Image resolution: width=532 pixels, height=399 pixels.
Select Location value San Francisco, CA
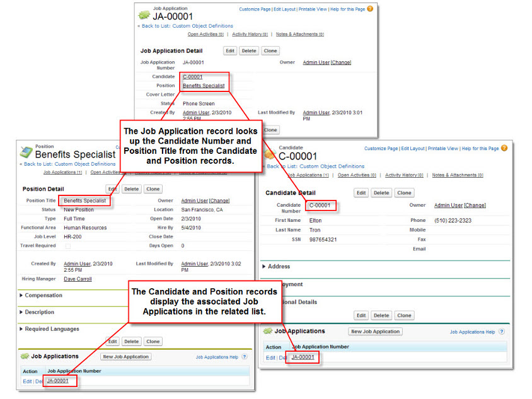tap(202, 210)
